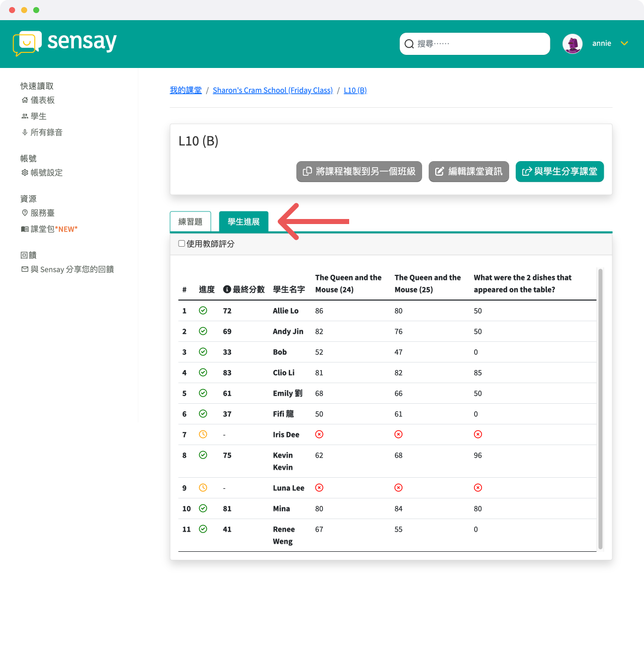This screenshot has width=644, height=656.
Task: Open Sharon's Cram School (Friday Class) breadcrumb
Action: tap(273, 90)
